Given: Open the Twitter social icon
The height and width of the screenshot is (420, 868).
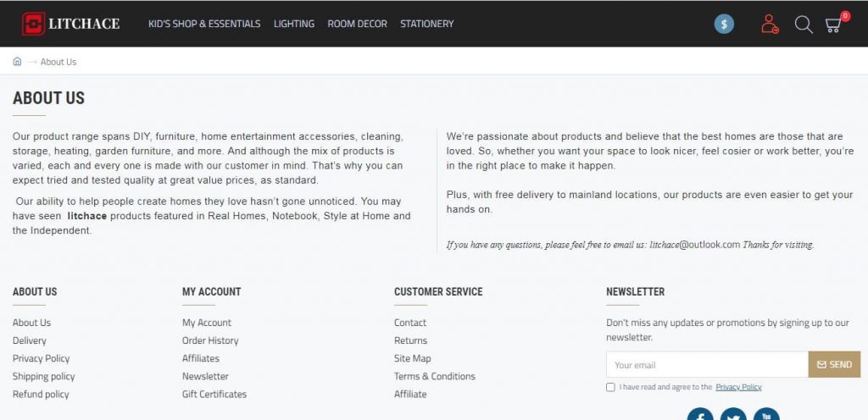Looking at the screenshot, I should (733, 414).
